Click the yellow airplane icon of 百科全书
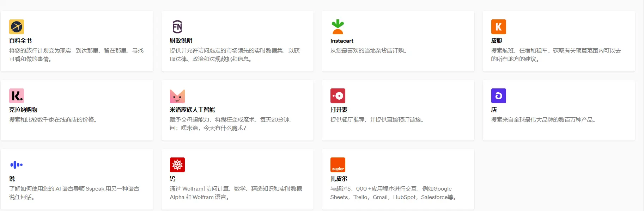 coord(17,27)
